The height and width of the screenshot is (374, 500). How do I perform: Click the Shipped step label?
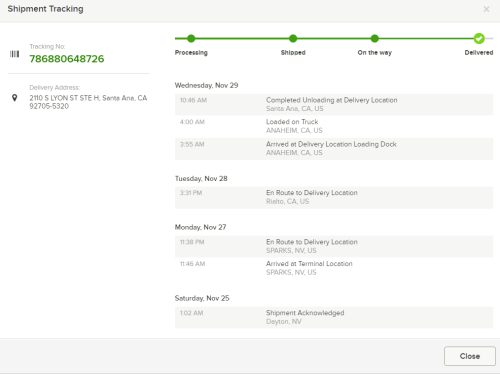293,53
